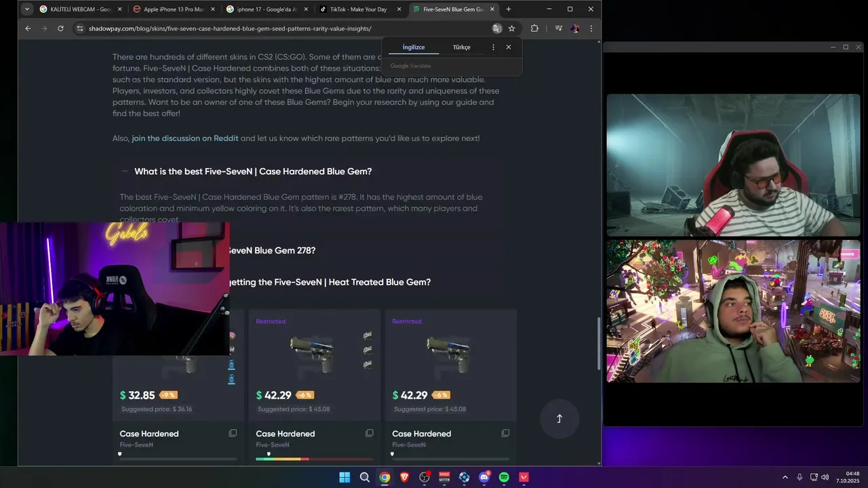Open a new browser tab
The image size is (868, 488).
509,9
